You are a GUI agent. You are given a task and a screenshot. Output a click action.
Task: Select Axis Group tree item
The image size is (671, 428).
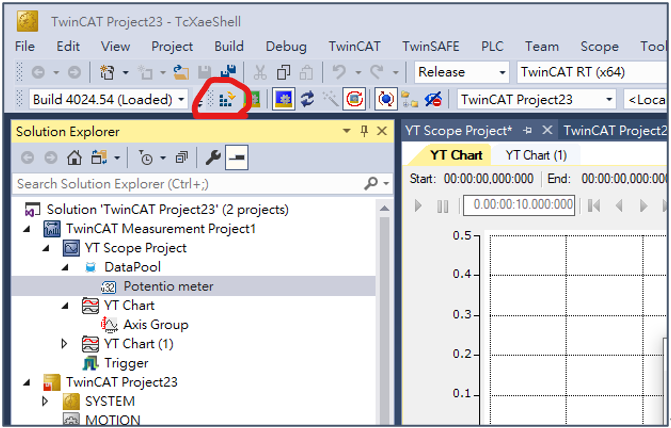pos(156,325)
